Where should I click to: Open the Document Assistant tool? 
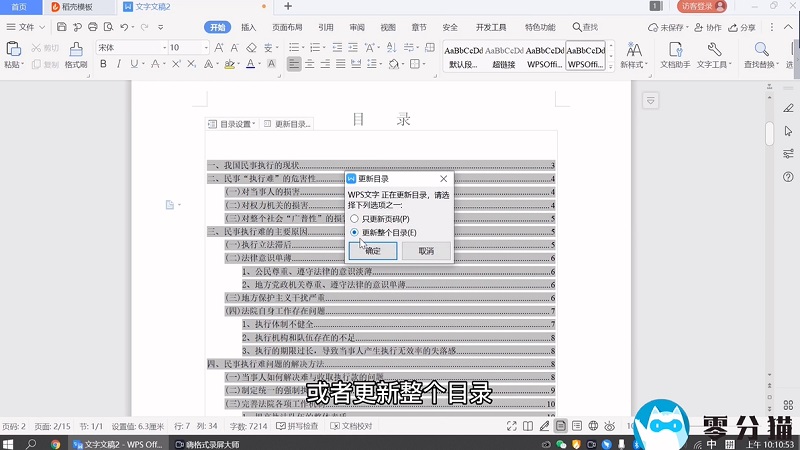point(675,55)
